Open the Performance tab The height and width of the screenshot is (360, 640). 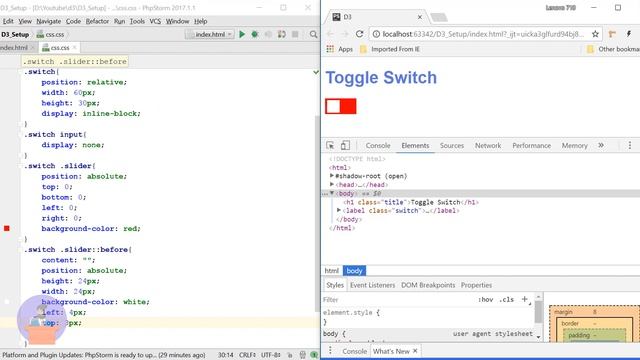pyautogui.click(x=531, y=145)
